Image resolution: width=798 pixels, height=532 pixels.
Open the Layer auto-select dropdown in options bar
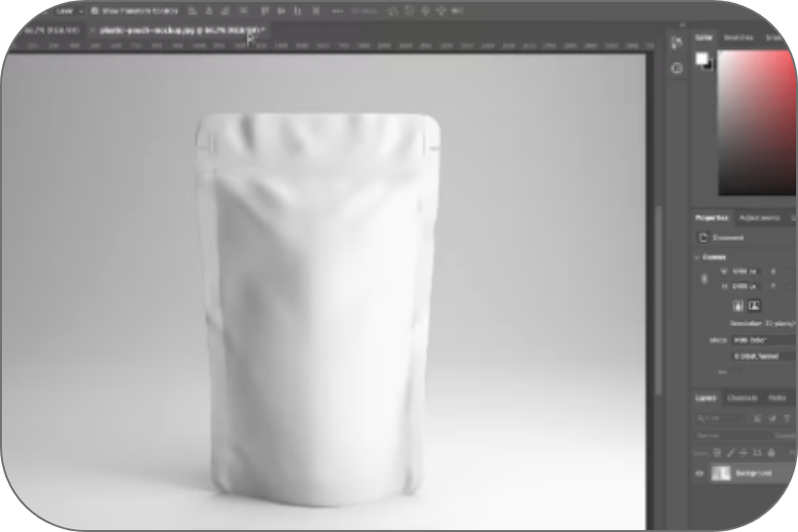[70, 11]
